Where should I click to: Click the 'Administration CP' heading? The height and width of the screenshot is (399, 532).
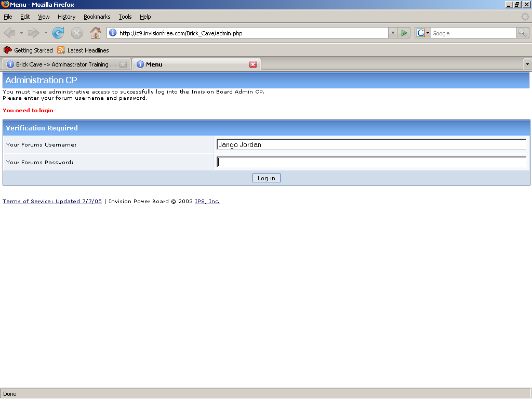pos(41,80)
